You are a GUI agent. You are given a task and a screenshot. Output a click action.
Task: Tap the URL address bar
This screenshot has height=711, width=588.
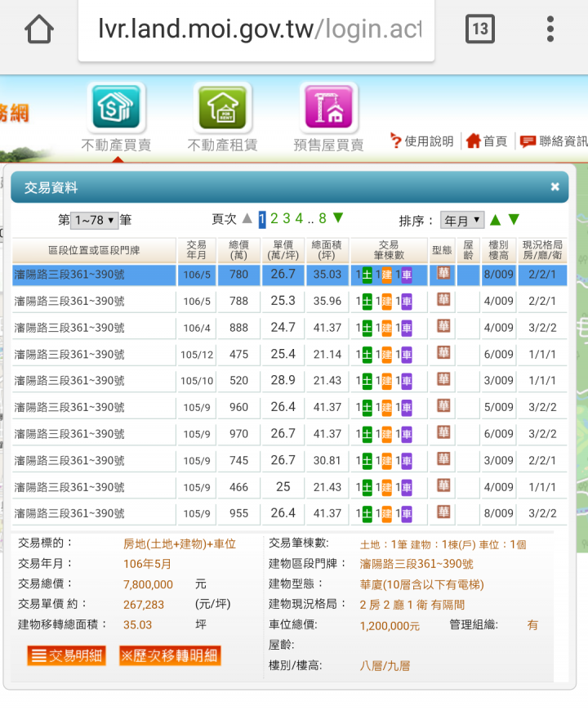tap(256, 30)
